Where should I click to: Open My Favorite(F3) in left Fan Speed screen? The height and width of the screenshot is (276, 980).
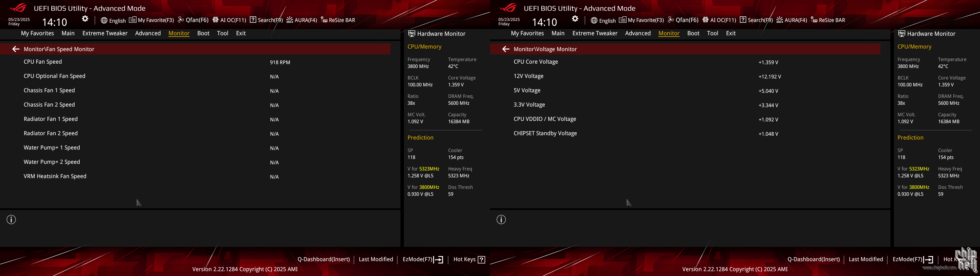point(151,20)
